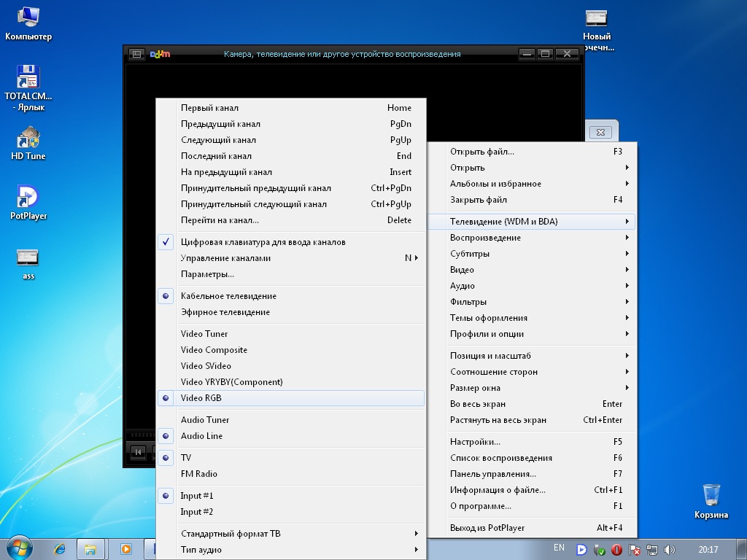747x560 pixels.
Task: Choose the 'Audio Tuner' audio source
Action: 205,420
